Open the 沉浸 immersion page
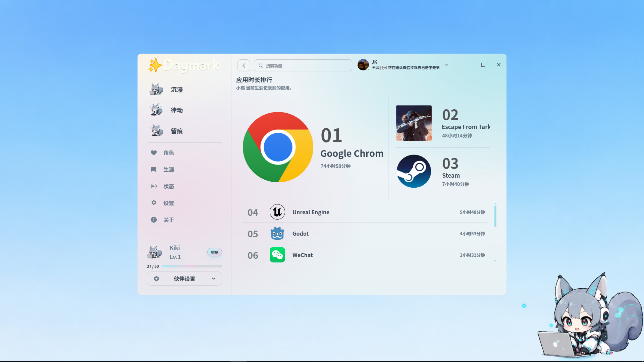Screen dimensions: 644x362 pyautogui.click(x=177, y=90)
